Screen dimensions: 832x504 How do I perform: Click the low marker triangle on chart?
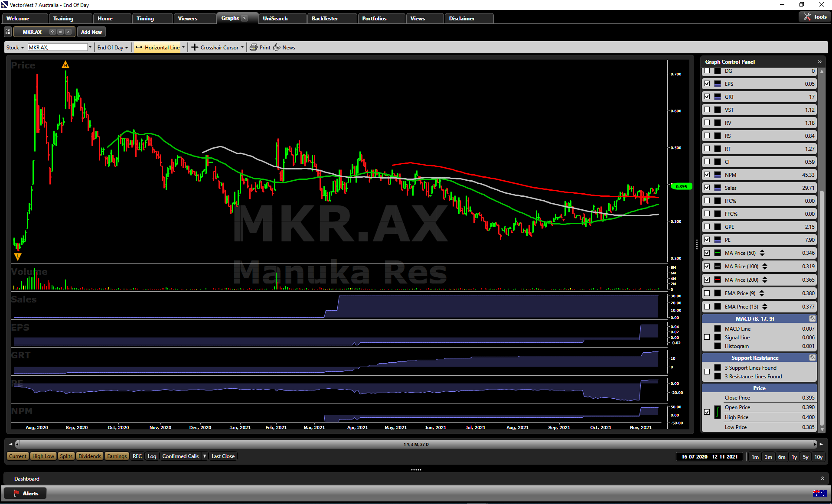(x=18, y=257)
